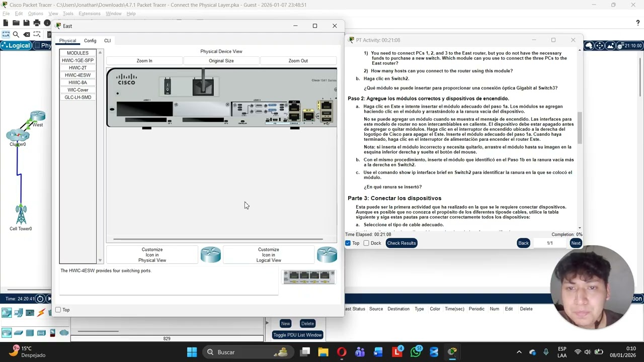
Task: Choose the Delete tool icon
Action: (27, 34)
